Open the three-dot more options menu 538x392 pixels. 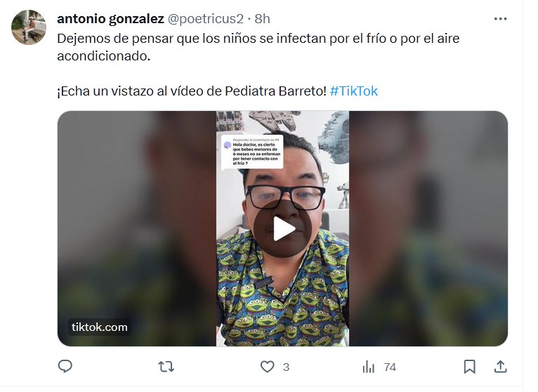[x=500, y=19]
